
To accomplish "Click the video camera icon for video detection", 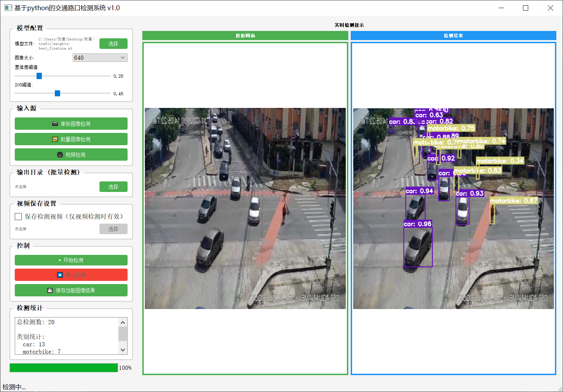I will point(60,155).
